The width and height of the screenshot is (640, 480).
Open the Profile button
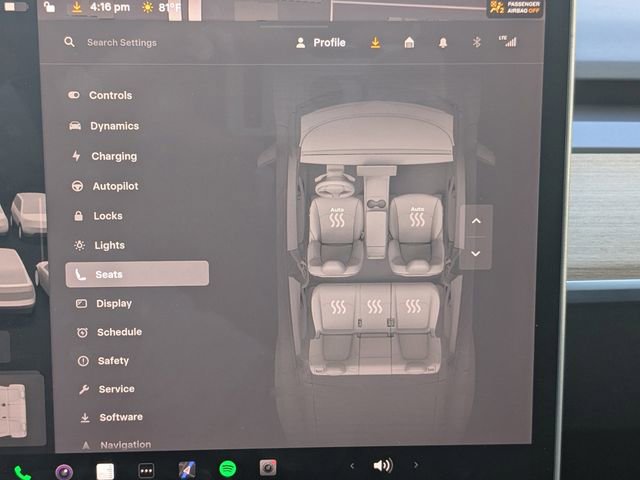[x=321, y=42]
